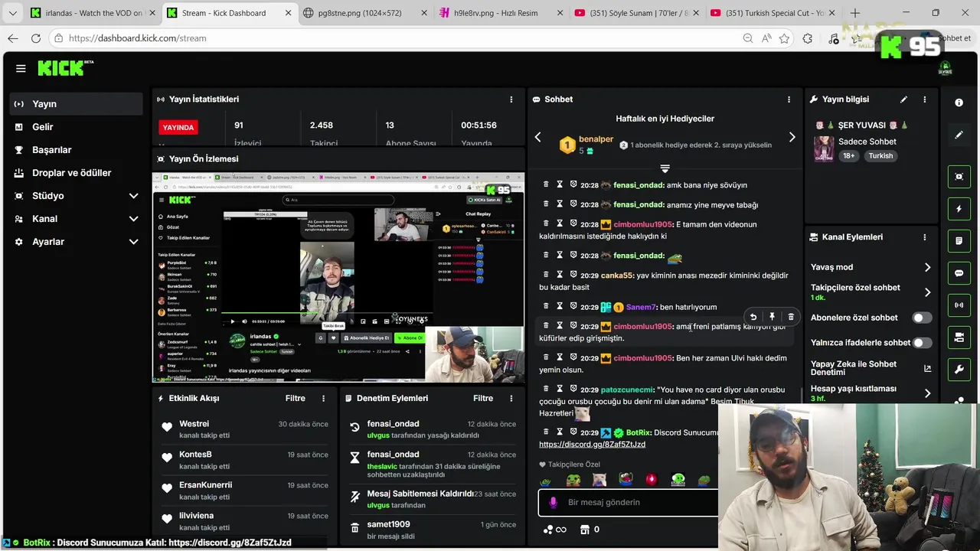
Task: Open the three-dot menu of the Kanal Eylemleri panel
Action: pyautogui.click(x=925, y=237)
